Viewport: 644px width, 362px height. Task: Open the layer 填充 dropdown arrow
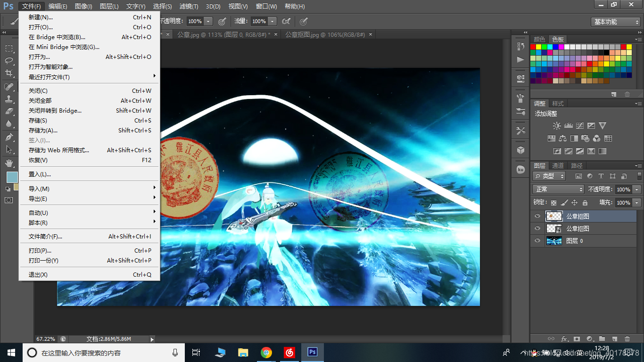[x=637, y=203]
